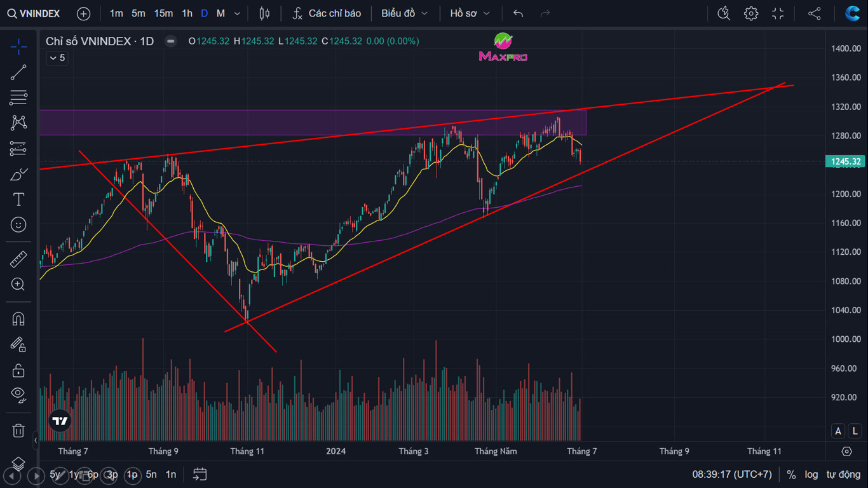Select the brush drawing tool
Screen dimensions: 868x488
(x=18, y=174)
